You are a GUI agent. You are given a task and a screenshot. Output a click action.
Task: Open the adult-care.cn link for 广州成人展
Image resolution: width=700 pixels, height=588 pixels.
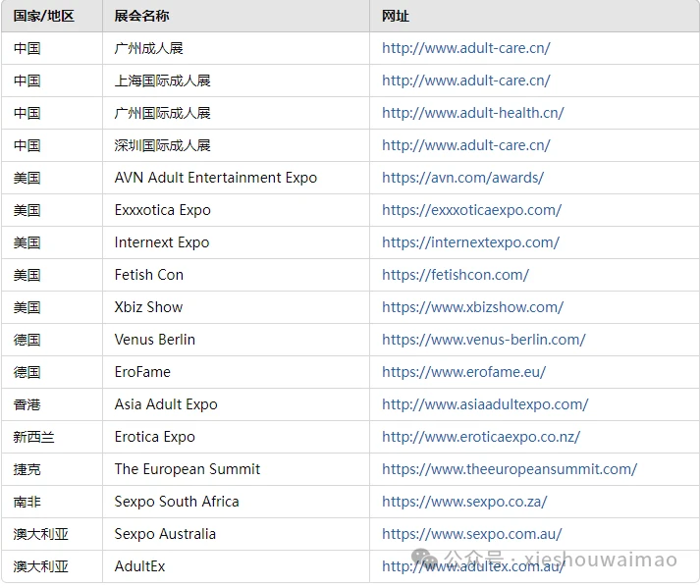click(x=466, y=48)
